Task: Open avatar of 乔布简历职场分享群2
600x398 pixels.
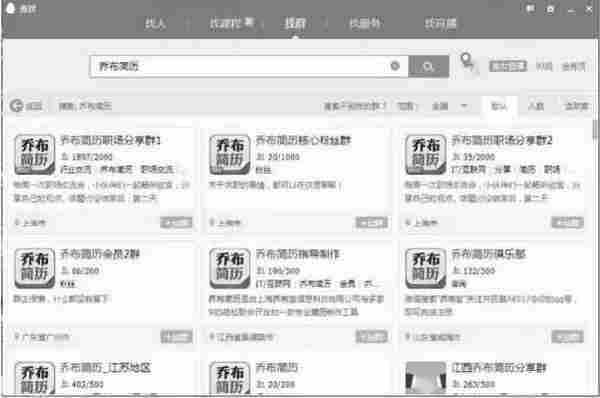Action: pos(426,154)
